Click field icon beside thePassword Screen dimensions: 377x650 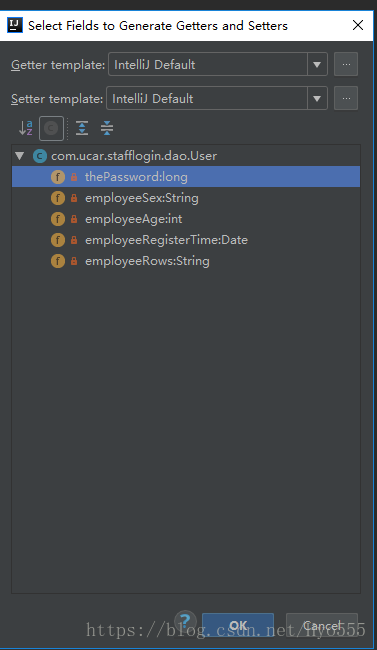pos(58,177)
